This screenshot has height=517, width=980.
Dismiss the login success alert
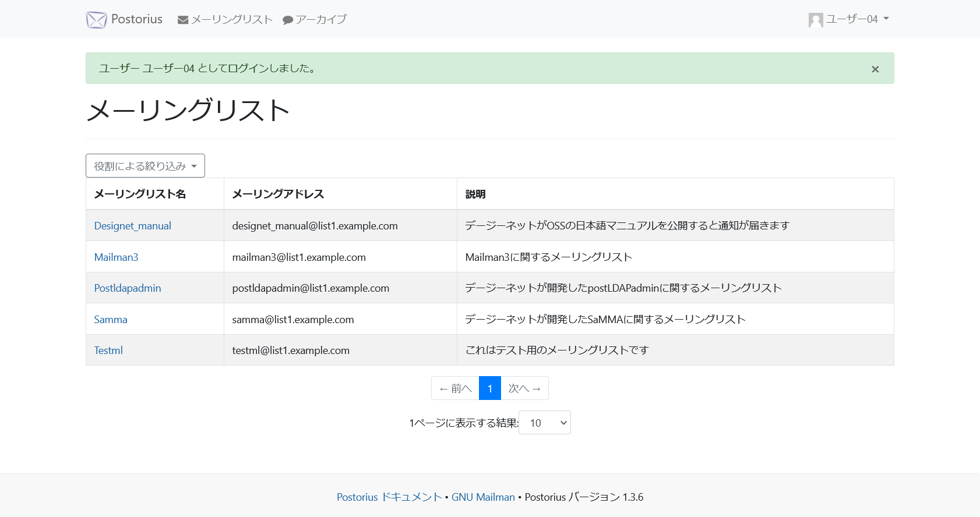pos(875,69)
